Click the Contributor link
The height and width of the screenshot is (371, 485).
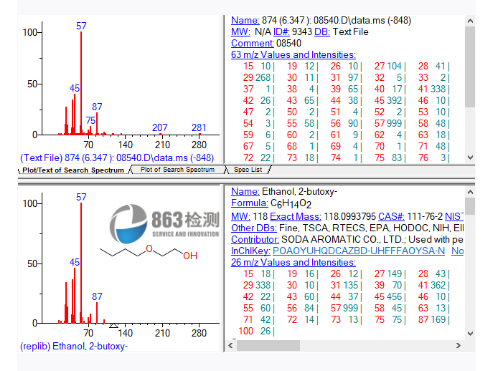tap(255, 239)
